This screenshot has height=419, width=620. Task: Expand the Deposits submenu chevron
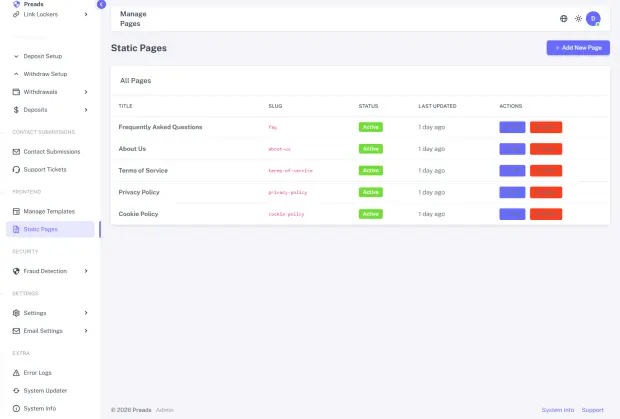click(86, 110)
